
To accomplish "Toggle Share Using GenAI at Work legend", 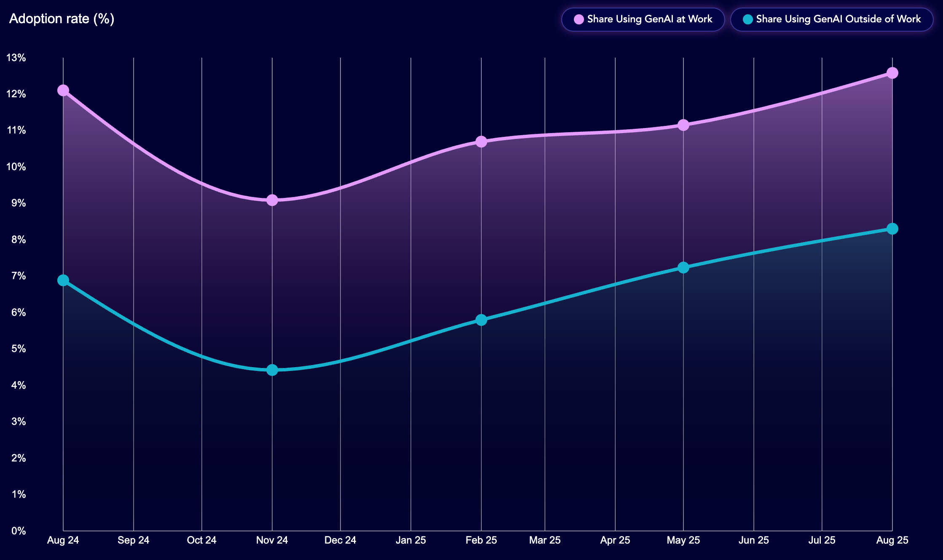I will point(643,19).
